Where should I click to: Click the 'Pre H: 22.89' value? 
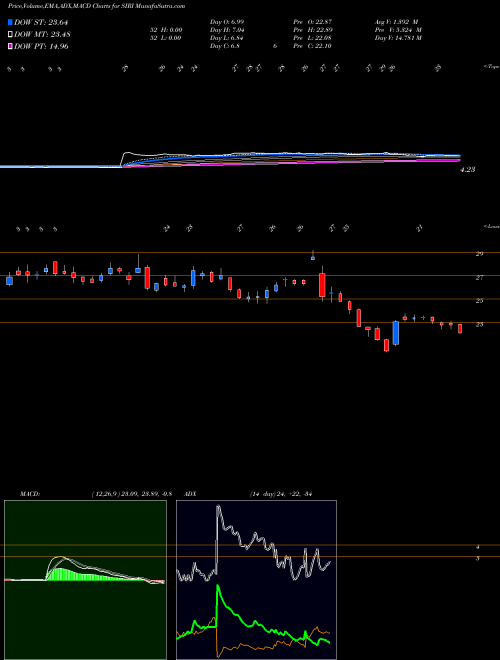313,30
